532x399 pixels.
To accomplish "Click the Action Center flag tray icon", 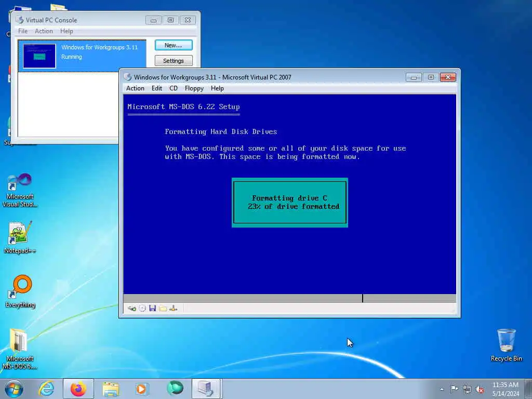I will pos(454,389).
